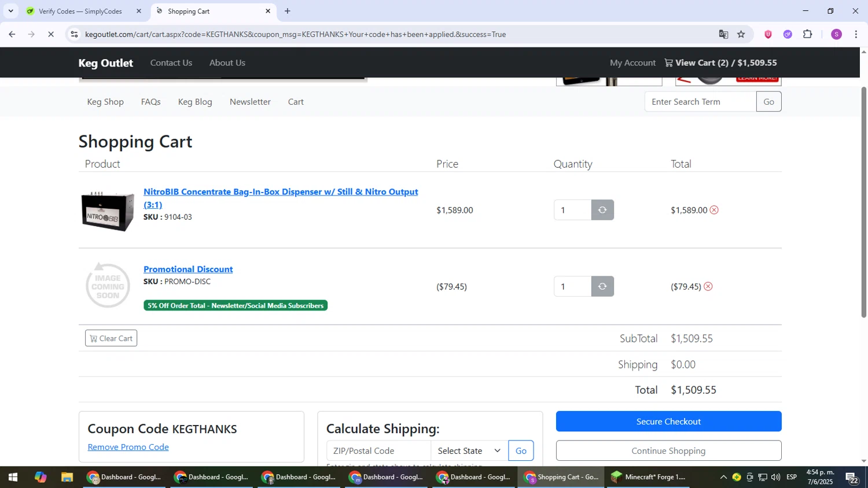Click Continue Shopping button
The height and width of the screenshot is (488, 868).
tap(668, 451)
